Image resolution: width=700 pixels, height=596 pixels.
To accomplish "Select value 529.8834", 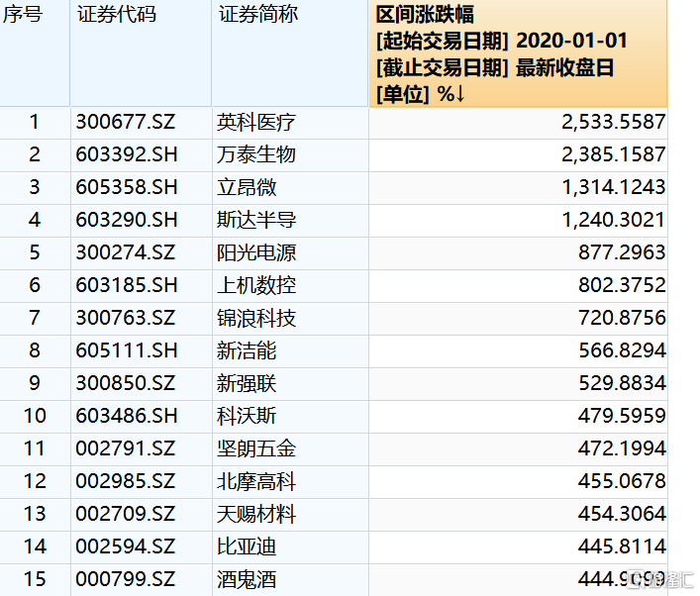I will [622, 383].
